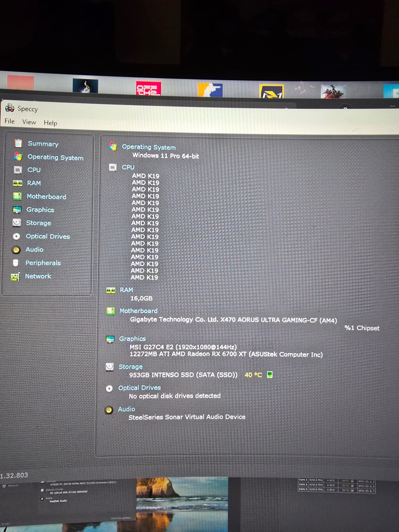The width and height of the screenshot is (399, 532).
Task: Click the Optical Drives disc icon in summary pane
Action: pyautogui.click(x=109, y=388)
